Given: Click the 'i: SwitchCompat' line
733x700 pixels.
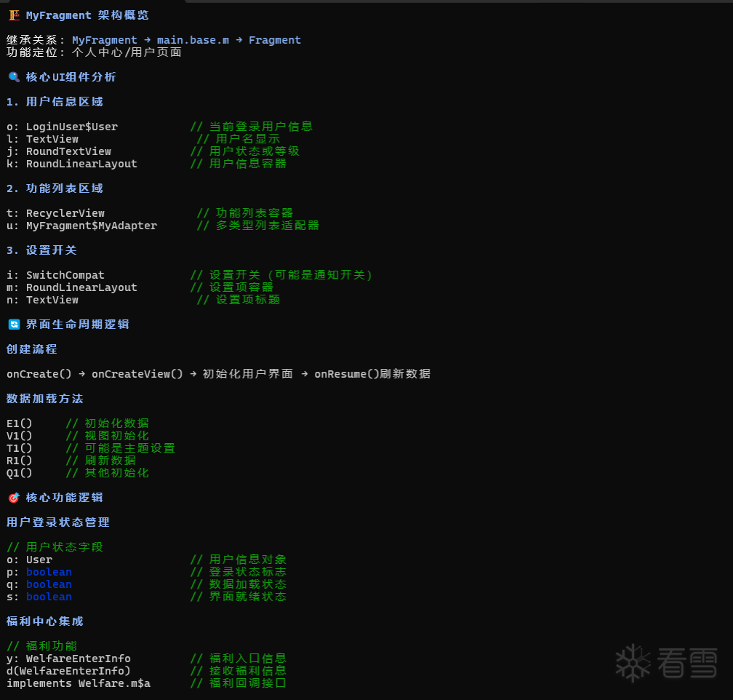Looking at the screenshot, I should coord(55,275).
